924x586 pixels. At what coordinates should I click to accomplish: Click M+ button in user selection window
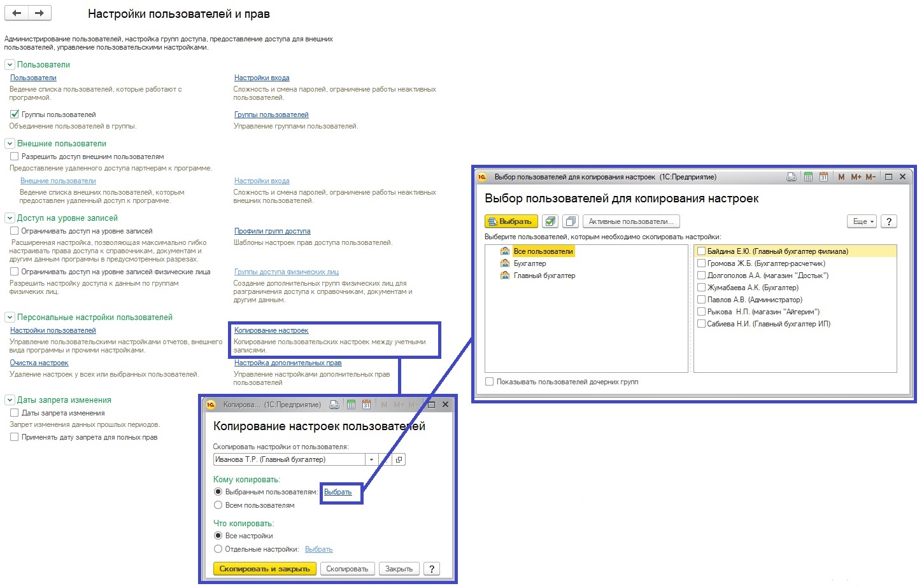pos(856,177)
